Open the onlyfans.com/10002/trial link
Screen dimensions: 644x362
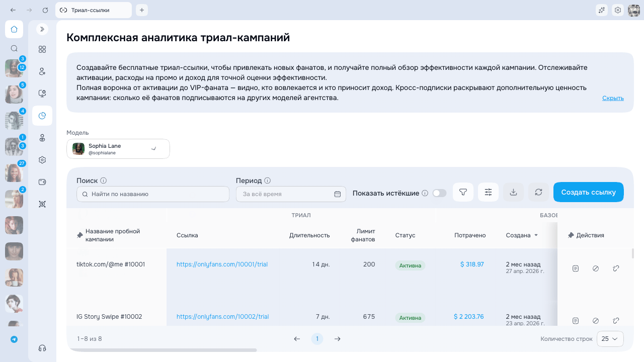pyautogui.click(x=222, y=317)
